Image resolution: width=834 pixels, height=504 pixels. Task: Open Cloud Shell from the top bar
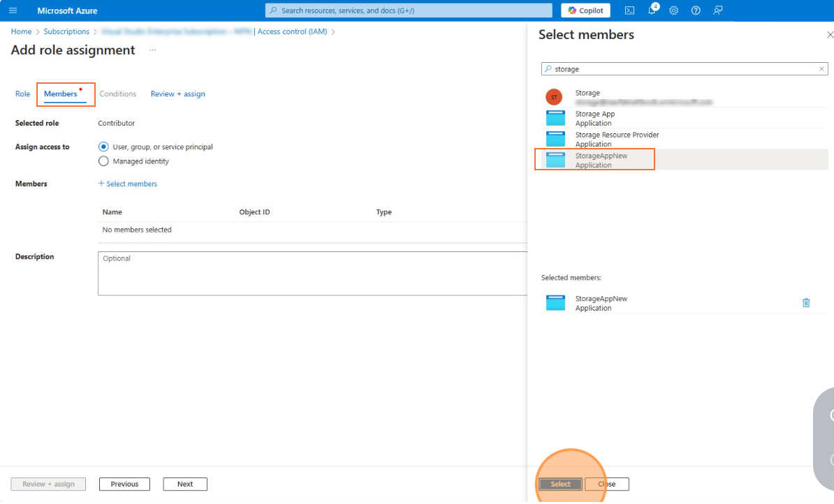(629, 10)
